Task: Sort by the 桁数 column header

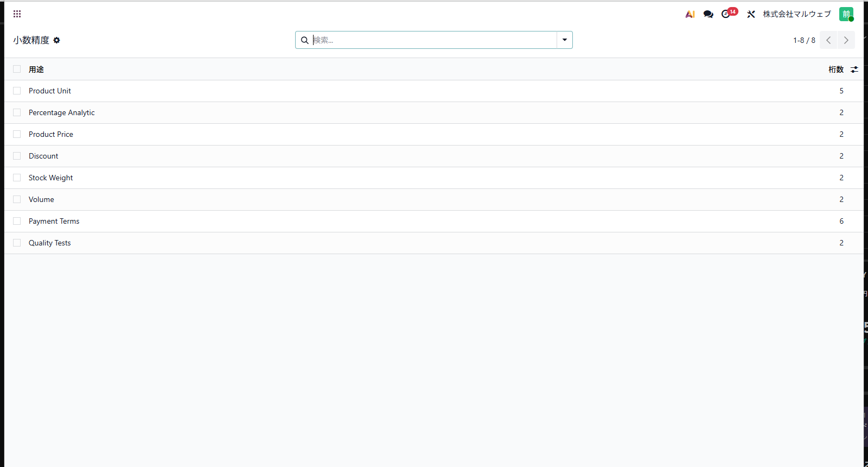Action: click(836, 70)
